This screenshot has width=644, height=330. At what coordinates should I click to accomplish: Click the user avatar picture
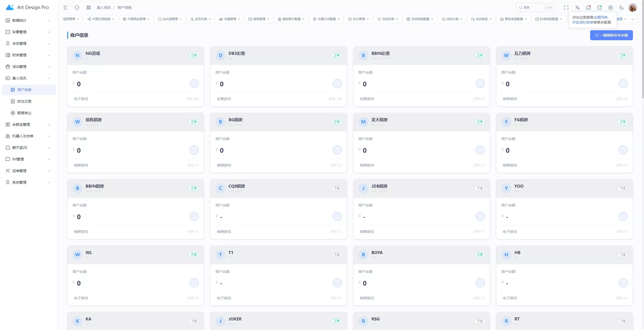(x=632, y=8)
